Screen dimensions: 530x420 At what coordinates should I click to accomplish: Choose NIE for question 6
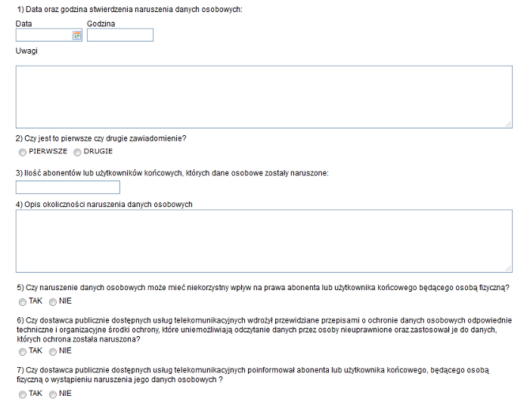[53, 352]
